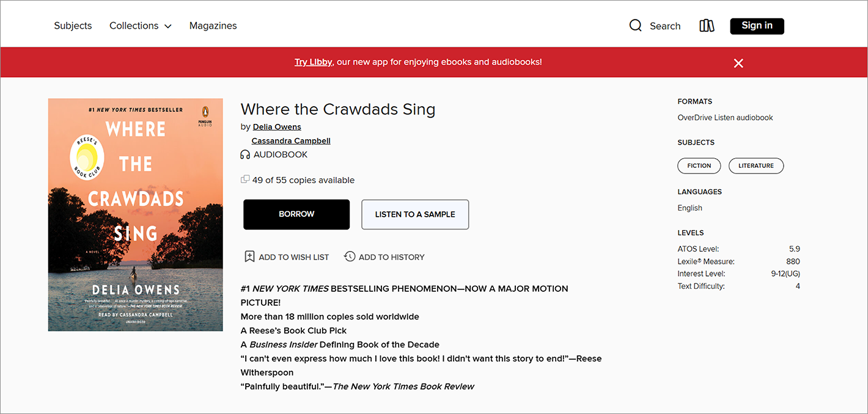Go to the Magazines section
The height and width of the screenshot is (414, 868).
point(213,26)
